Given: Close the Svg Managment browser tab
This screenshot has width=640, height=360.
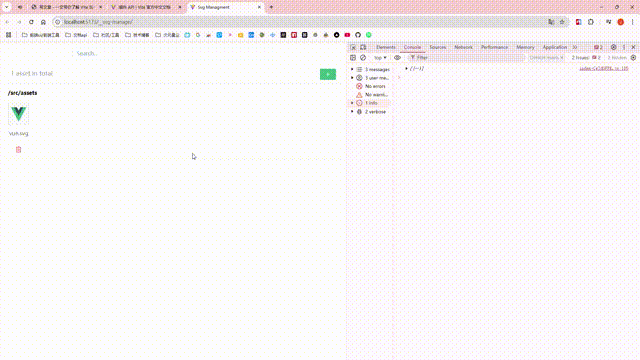Looking at the screenshot, I should (x=259, y=7).
